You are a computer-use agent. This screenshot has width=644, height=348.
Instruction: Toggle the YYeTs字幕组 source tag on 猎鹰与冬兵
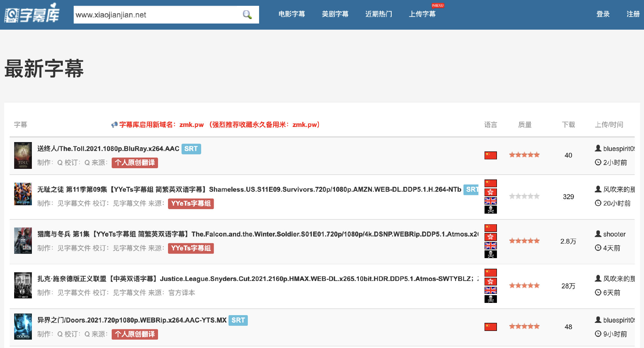coord(191,248)
